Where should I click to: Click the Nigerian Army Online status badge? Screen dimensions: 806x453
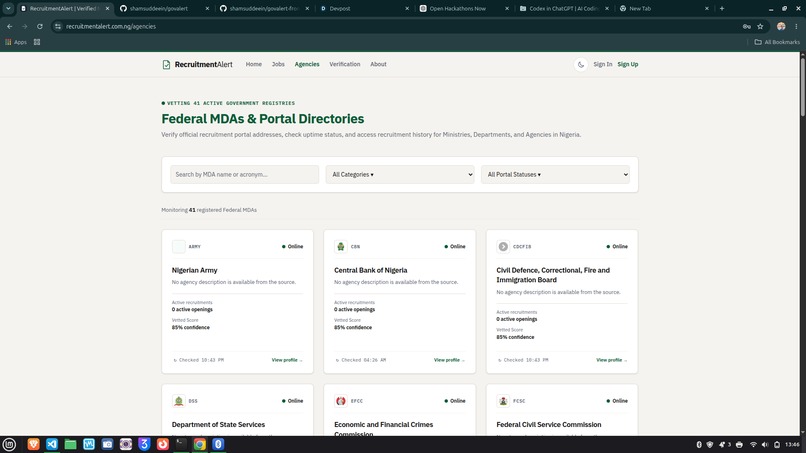pyautogui.click(x=292, y=247)
